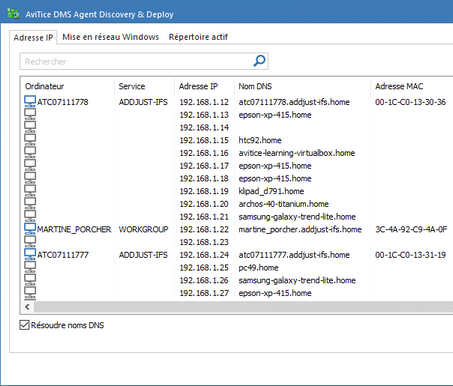Click the device icon on the 192.168.1.14 row
The height and width of the screenshot is (386, 453).
click(x=30, y=127)
